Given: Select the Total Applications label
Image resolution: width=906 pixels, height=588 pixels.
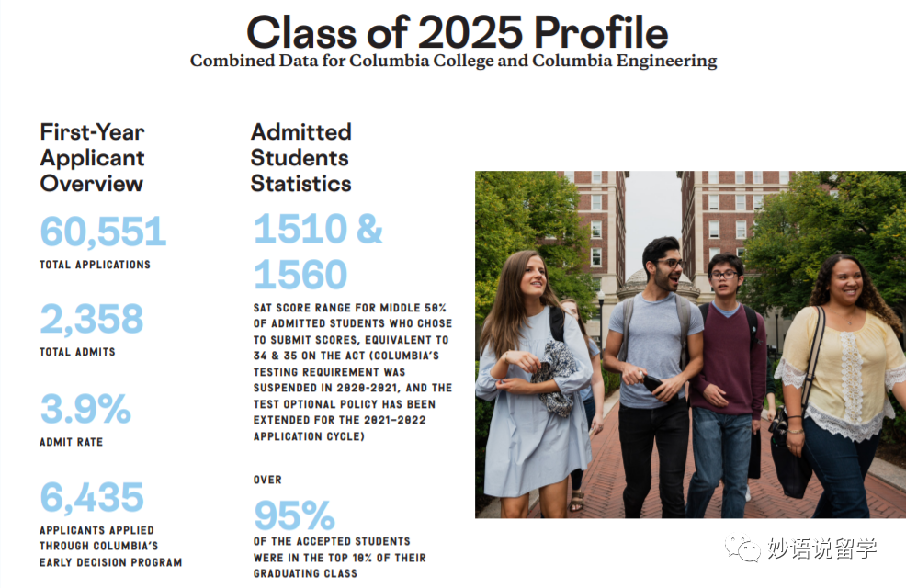Looking at the screenshot, I should point(95,265).
